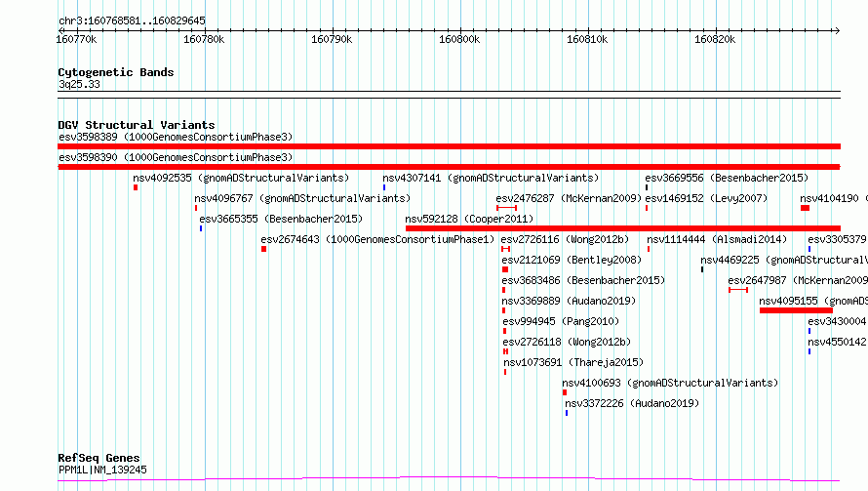The image size is (868, 491).
Task: Open esv1469152 Levy2007 label
Action: coord(706,198)
